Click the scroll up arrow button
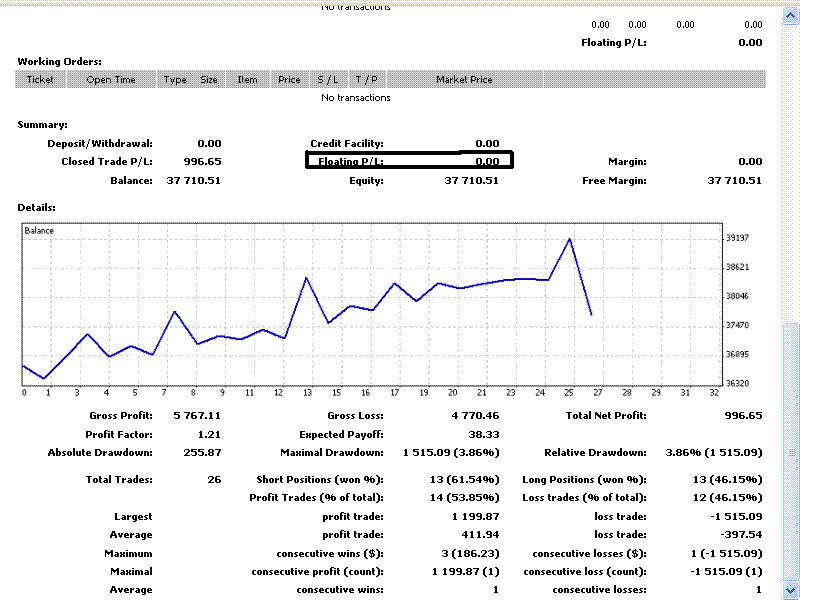 791,16
